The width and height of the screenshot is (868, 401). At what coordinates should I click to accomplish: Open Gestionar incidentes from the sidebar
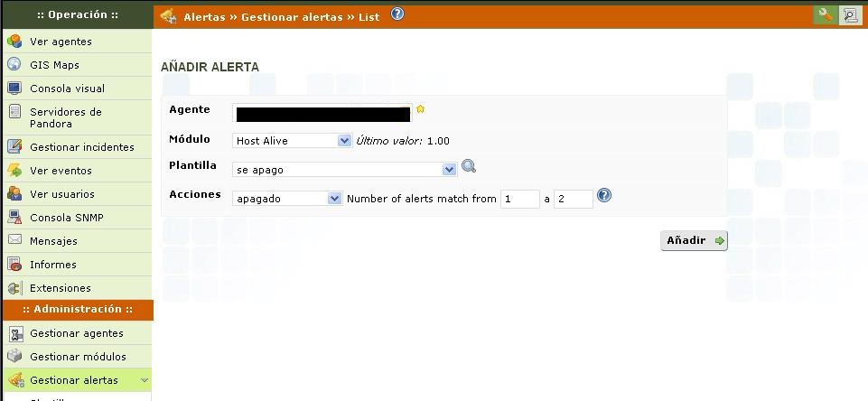coord(81,147)
